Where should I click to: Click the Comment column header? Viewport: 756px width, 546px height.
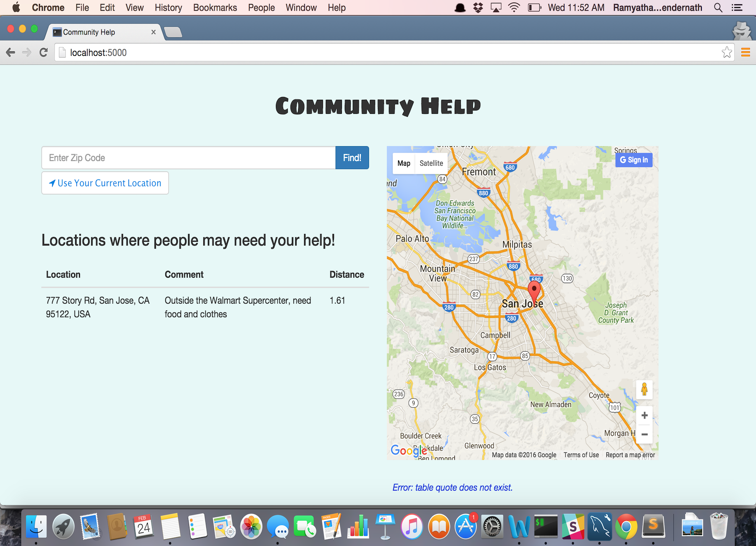[184, 274]
